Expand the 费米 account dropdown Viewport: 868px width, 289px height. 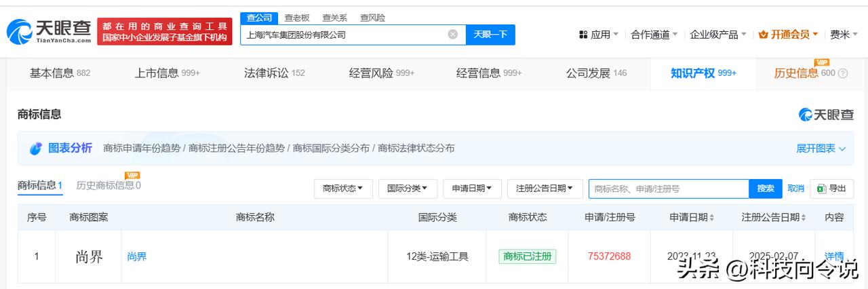(x=844, y=34)
